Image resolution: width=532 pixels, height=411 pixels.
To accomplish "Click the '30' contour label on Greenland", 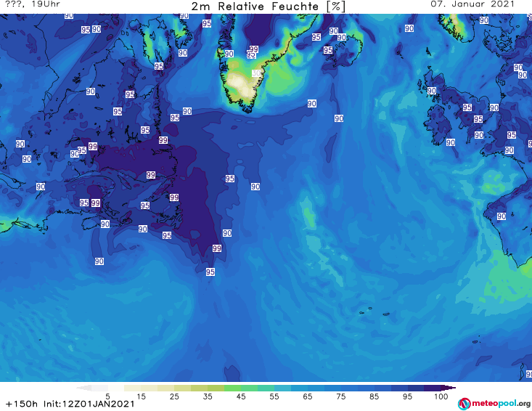I will 256,73.
